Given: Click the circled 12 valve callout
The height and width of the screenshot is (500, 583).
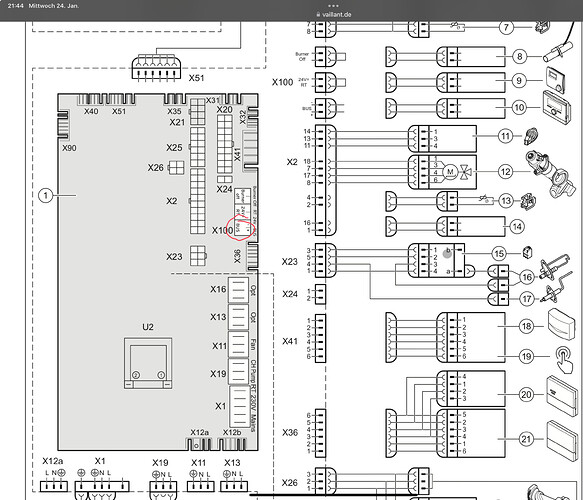Looking at the screenshot, I should point(505,172).
